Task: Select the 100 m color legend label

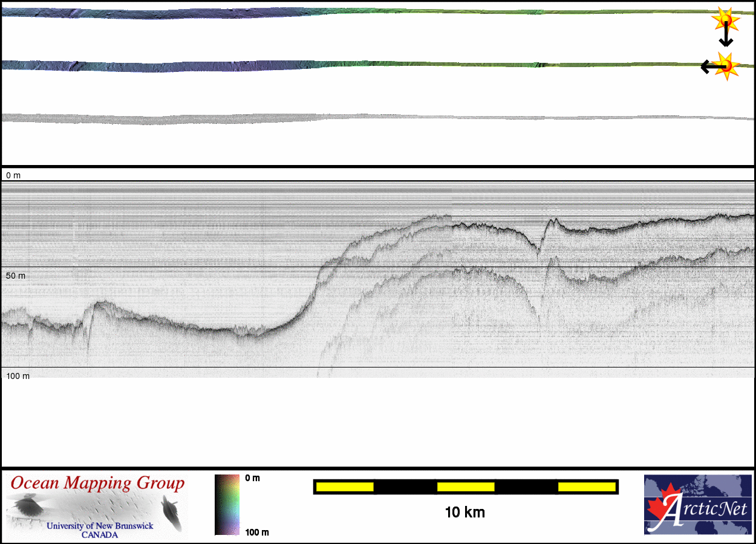Action: coord(256,532)
